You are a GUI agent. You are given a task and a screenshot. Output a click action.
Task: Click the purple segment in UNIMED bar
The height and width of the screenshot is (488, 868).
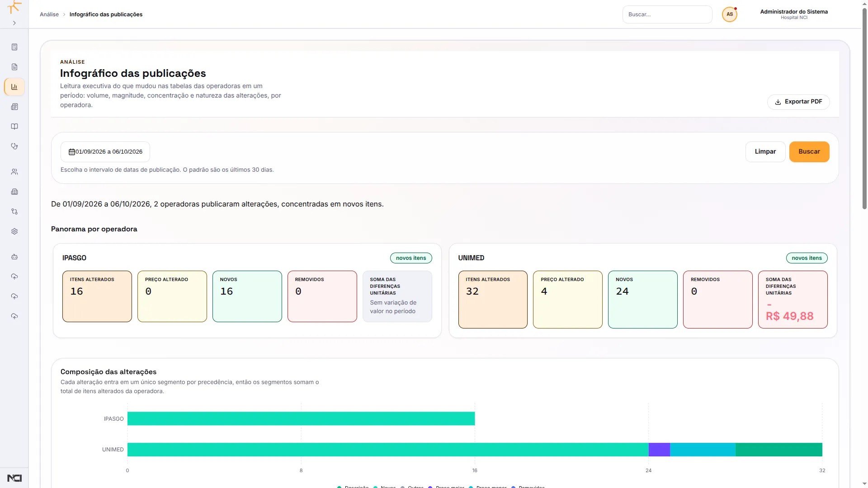pyautogui.click(x=659, y=450)
